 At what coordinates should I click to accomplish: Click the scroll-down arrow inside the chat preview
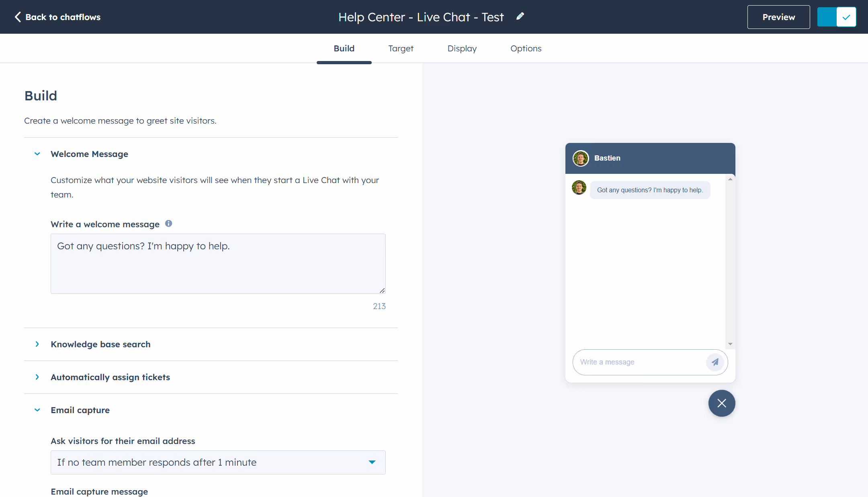point(730,344)
